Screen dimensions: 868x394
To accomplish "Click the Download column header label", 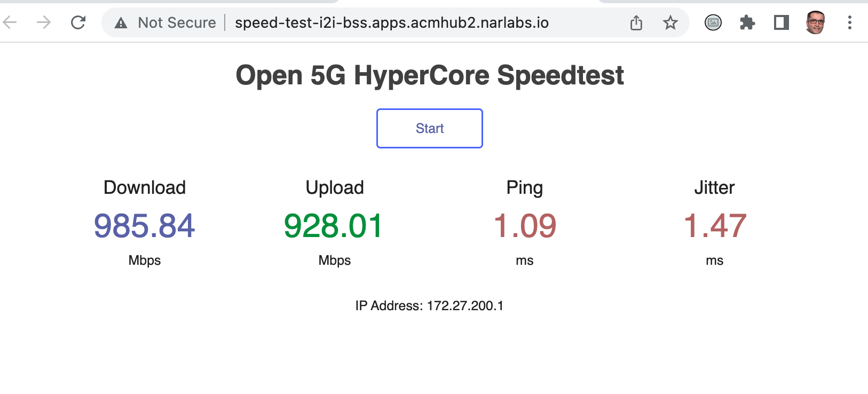I will (144, 187).
